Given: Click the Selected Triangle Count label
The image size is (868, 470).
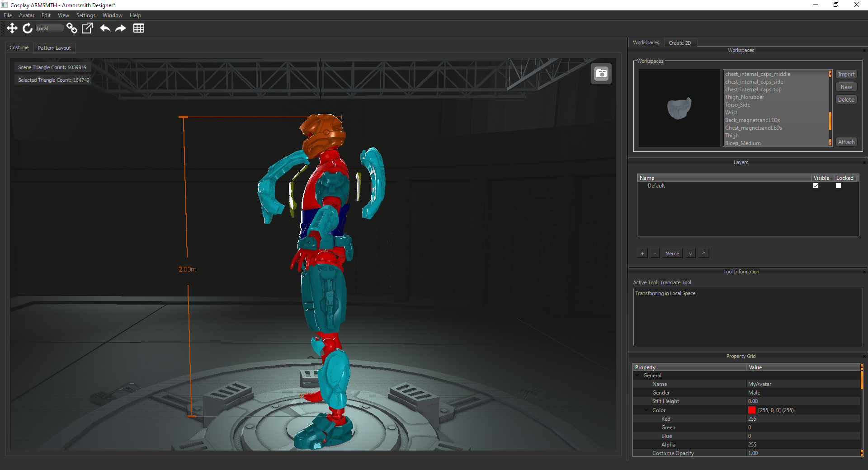Looking at the screenshot, I should click(x=54, y=80).
